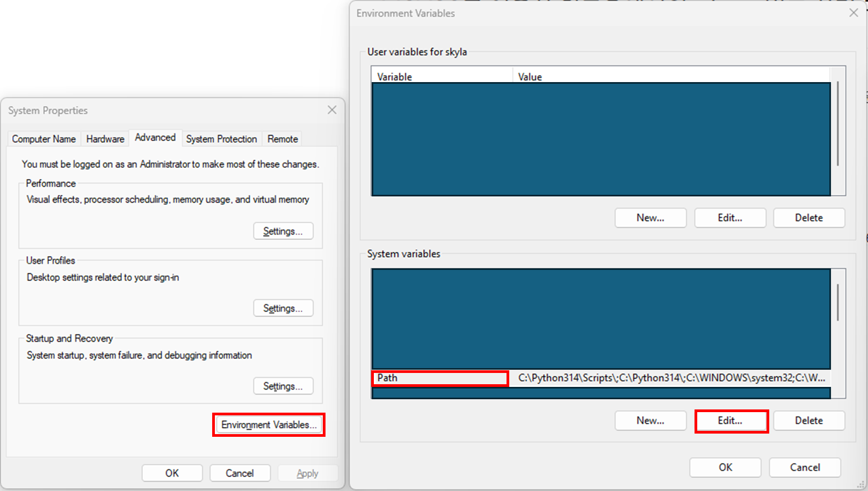Viewport: 868px width, 491px height.
Task: Open Startup and Recovery Settings button
Action: (x=283, y=386)
